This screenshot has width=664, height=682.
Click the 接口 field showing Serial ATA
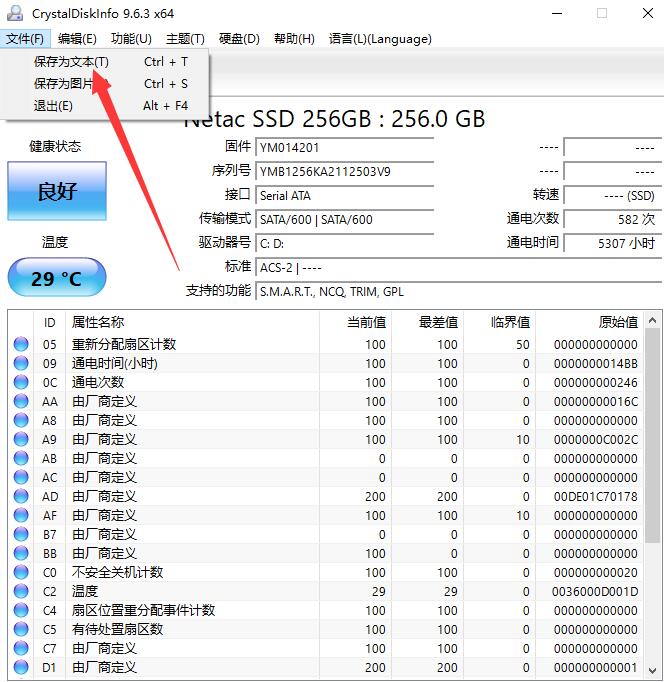coord(345,195)
